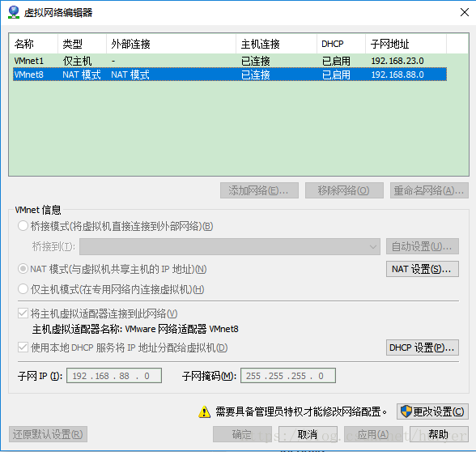Click 移除网络(O) button
The width and height of the screenshot is (476, 452).
tap(344, 190)
